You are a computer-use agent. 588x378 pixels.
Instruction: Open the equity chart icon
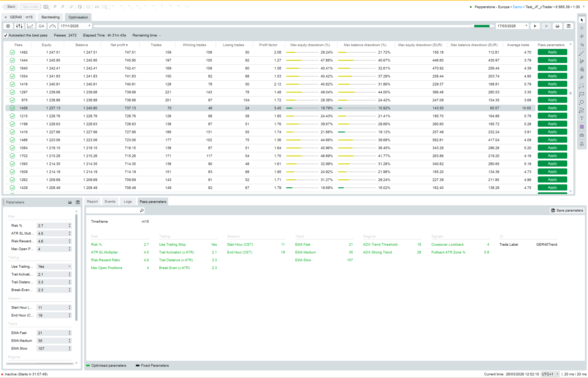[x=30, y=26]
